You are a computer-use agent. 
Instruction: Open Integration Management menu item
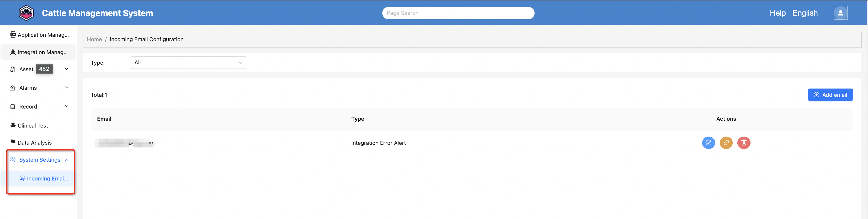coord(38,52)
